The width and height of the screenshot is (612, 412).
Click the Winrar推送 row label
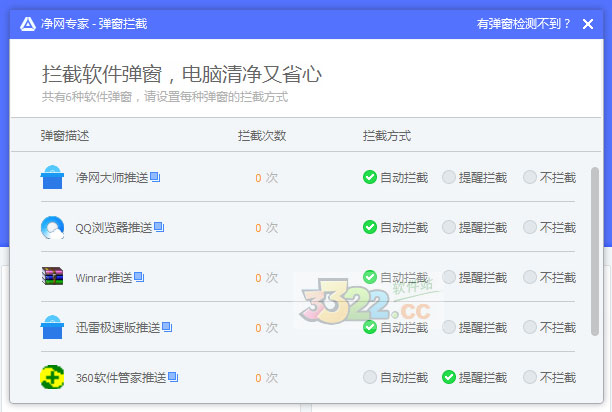click(x=104, y=277)
